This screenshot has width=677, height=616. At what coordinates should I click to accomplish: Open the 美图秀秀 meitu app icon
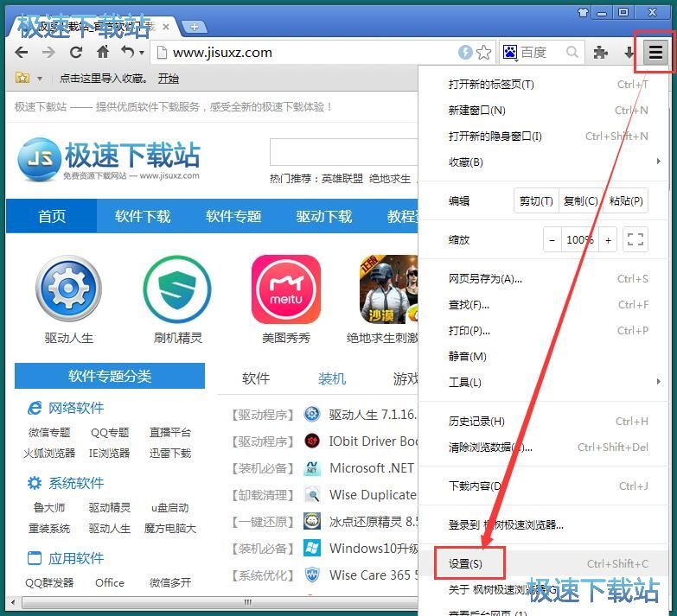click(x=286, y=289)
